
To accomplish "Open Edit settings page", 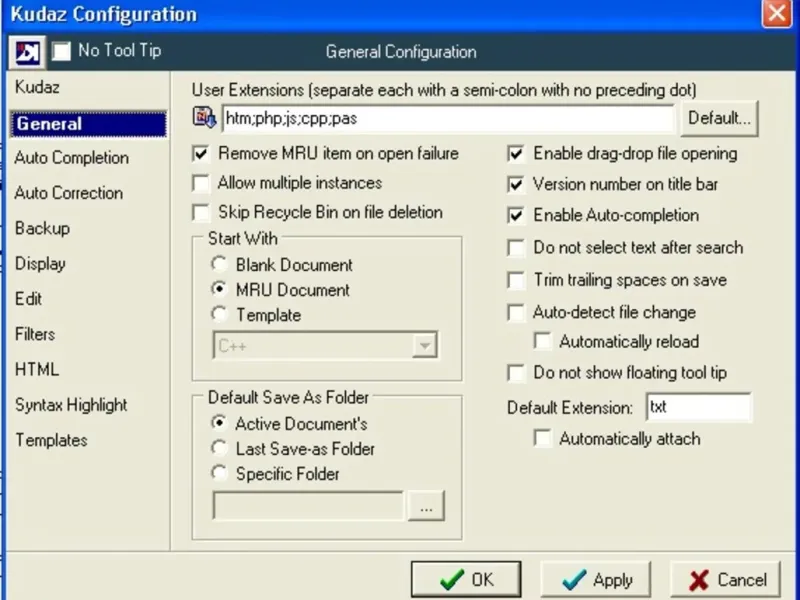I will [x=29, y=299].
